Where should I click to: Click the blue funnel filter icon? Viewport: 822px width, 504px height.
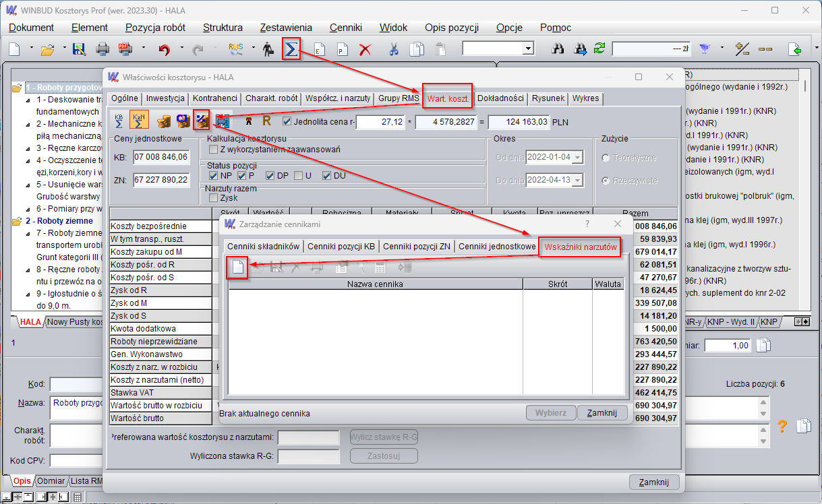tap(705, 49)
